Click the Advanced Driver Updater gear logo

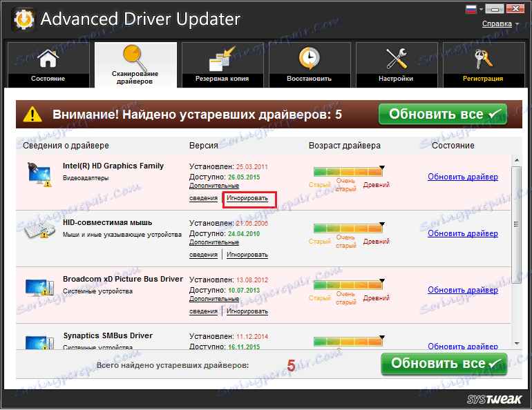point(23,19)
